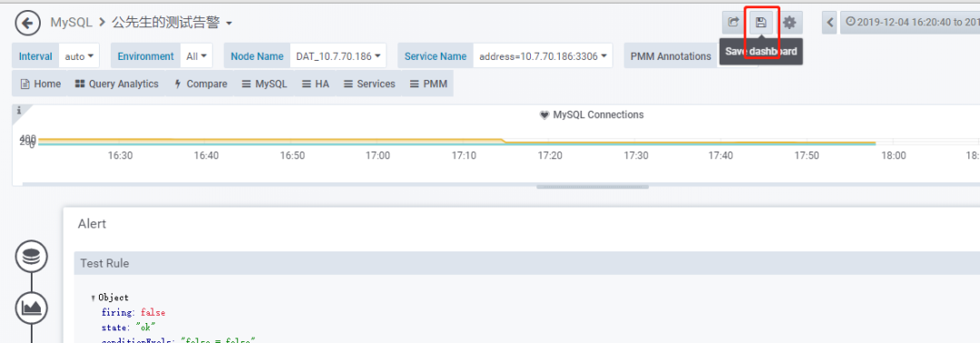
Task: Open the Environment All dropdown
Action: point(196,56)
